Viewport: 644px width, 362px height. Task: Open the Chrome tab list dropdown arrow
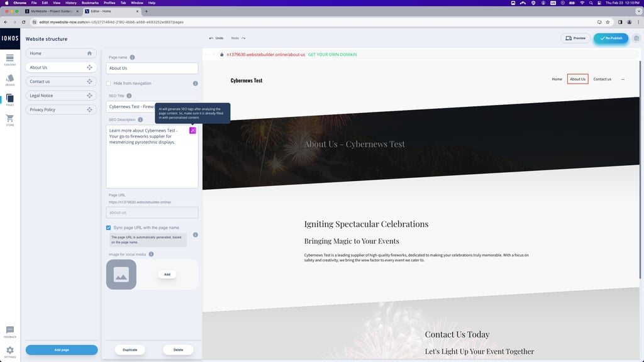coord(638,11)
